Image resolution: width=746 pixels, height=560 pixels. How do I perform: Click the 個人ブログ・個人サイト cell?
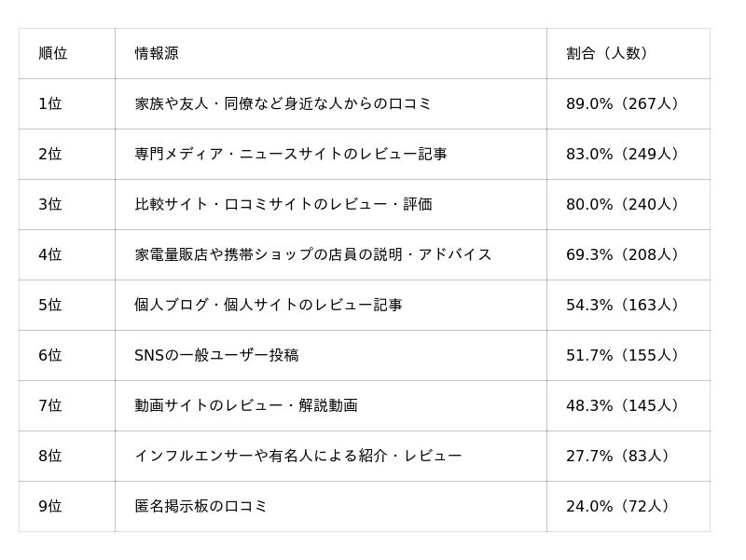[x=268, y=305]
